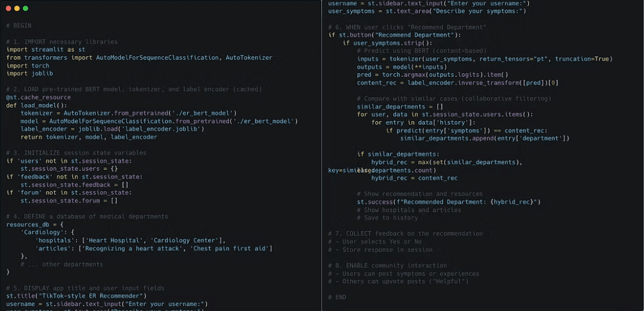The image size is (644, 311).
Task: Select the 'st.session_state.users = {}' line
Action: click(x=69, y=169)
